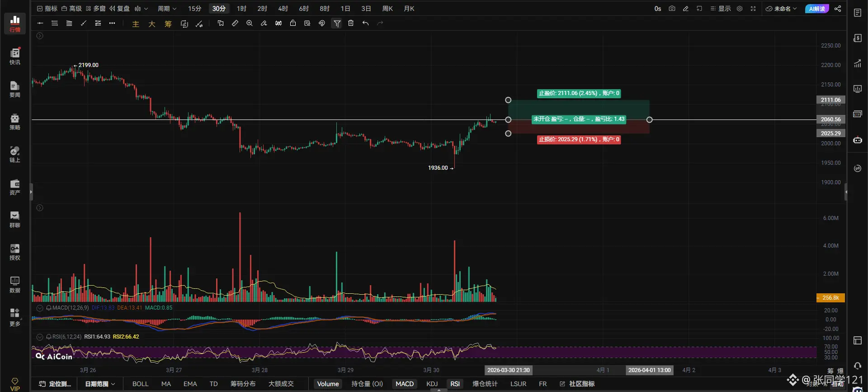The height and width of the screenshot is (392, 868).
Task: Take a chart screenshot with camera icon
Action: tap(672, 9)
